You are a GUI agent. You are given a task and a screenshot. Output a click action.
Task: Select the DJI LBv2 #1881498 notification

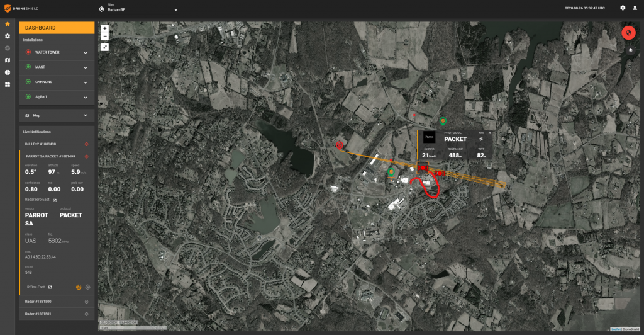(57, 144)
